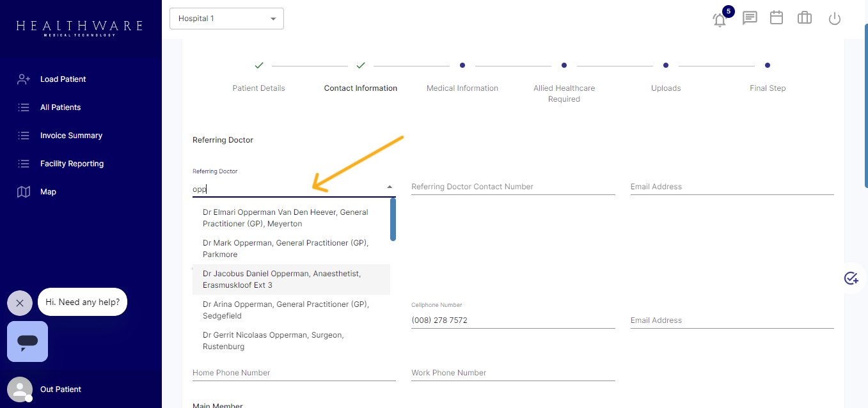Viewport: 868px width, 408px height.
Task: Open the chat messages icon
Action: click(x=749, y=19)
